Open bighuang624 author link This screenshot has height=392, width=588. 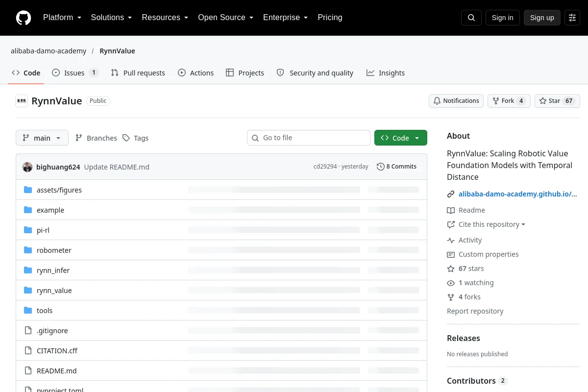pos(58,167)
